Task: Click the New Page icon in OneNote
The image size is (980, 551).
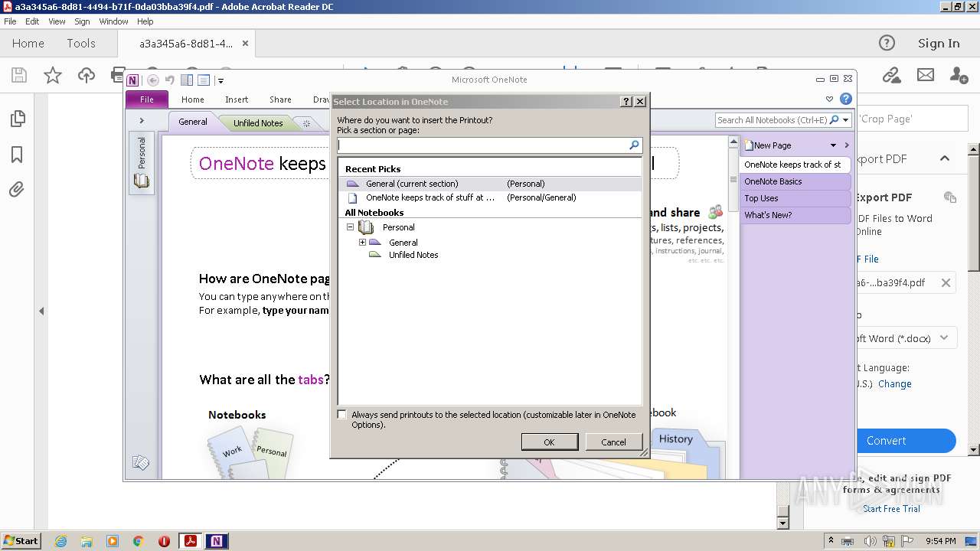Action: click(x=750, y=145)
